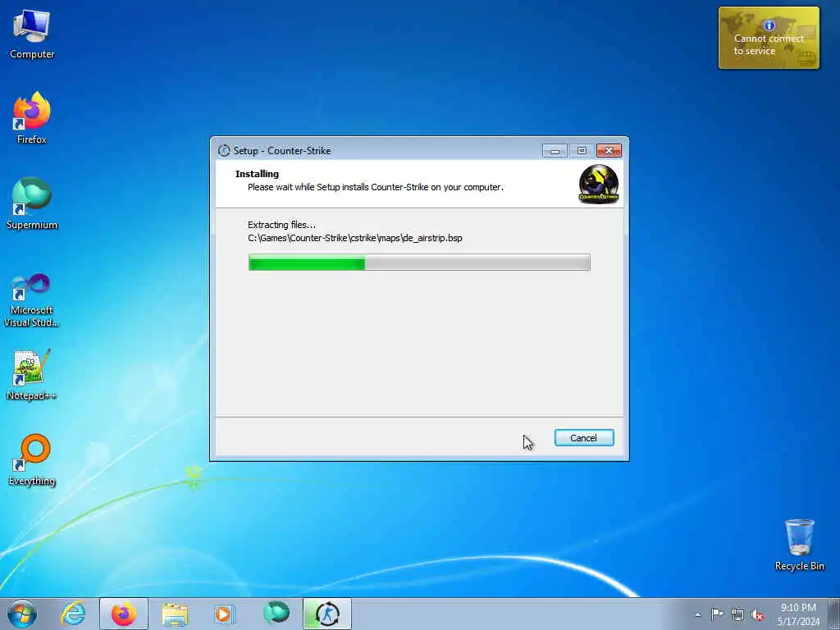The width and height of the screenshot is (840, 630).
Task: Select the Computer desktop icon
Action: coord(32,34)
